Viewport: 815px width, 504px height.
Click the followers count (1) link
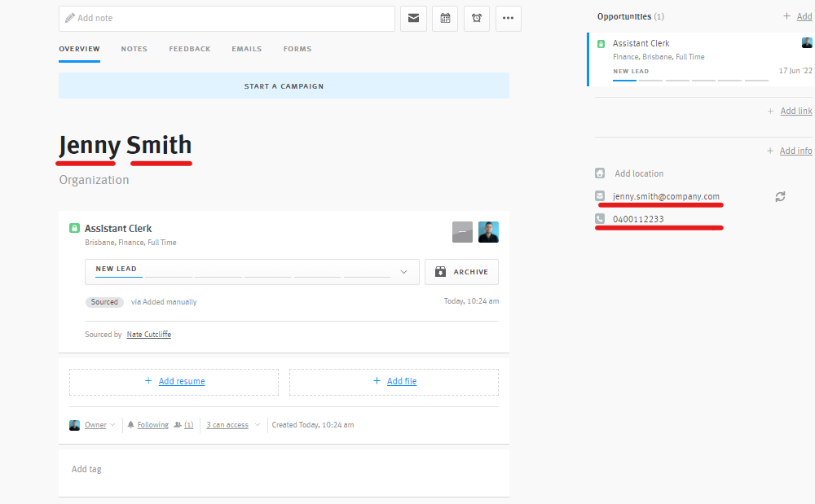coord(188,425)
